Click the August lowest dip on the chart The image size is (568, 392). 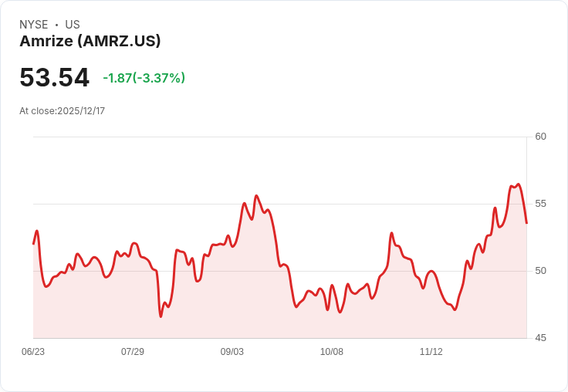tap(161, 316)
